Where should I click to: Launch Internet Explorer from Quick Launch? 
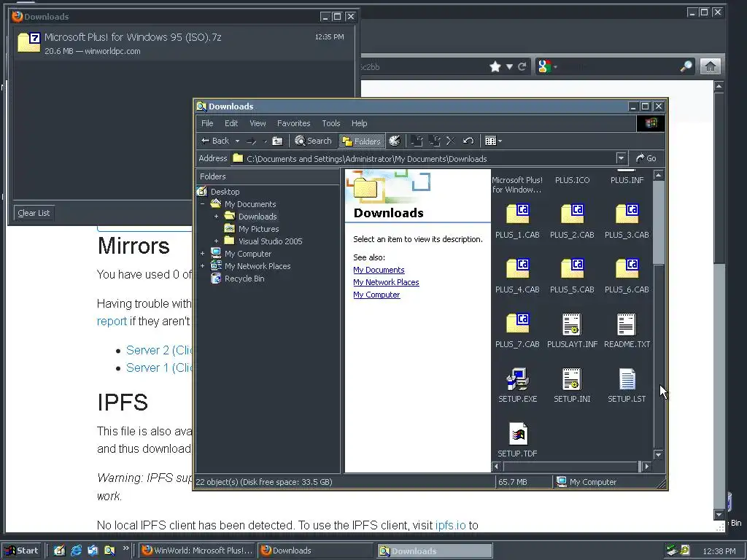(76, 551)
